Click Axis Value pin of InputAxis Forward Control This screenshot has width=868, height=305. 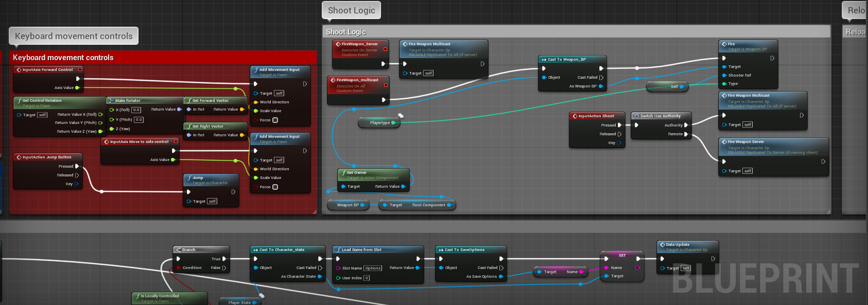point(77,87)
